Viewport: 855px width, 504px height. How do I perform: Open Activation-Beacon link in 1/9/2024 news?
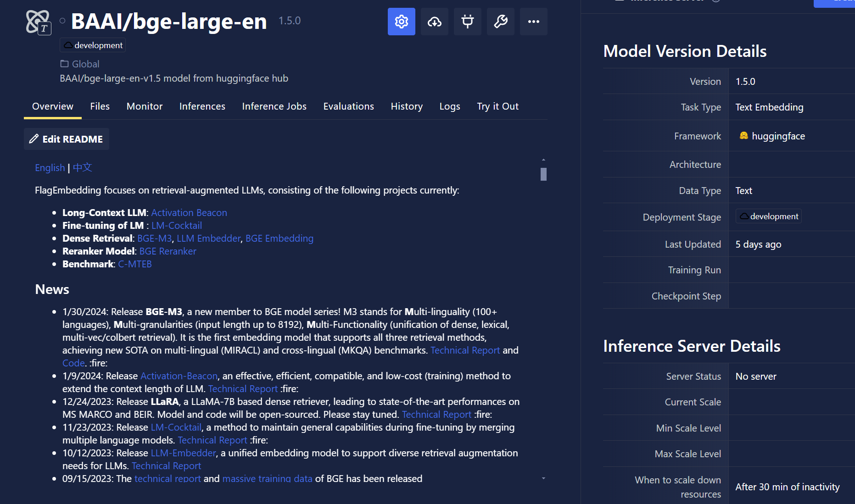[x=179, y=376]
